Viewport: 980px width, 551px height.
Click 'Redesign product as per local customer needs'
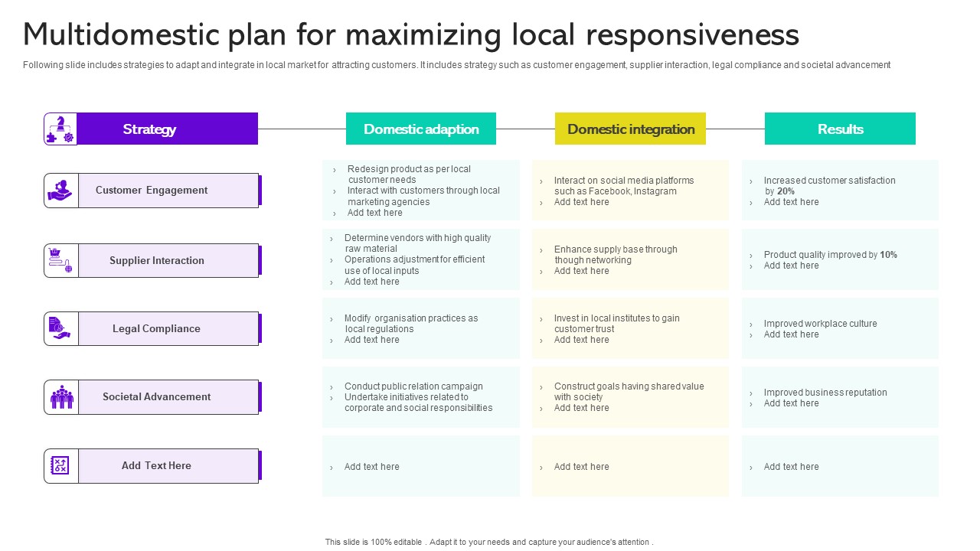coord(409,174)
